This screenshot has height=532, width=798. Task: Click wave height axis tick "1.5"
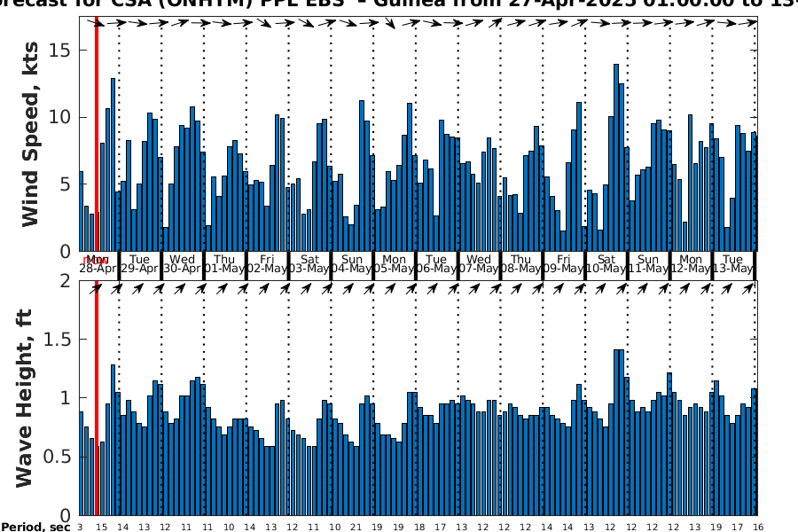pos(57,339)
